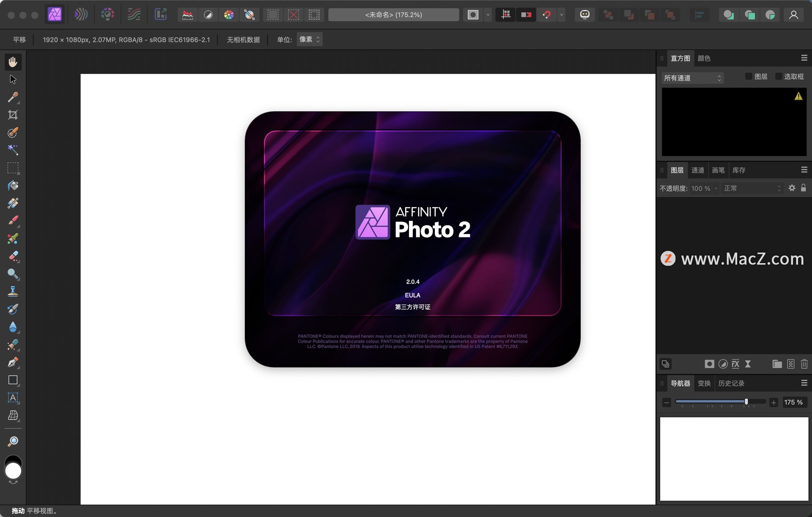Toggle the layer lock icon
The height and width of the screenshot is (517, 812).
pyautogui.click(x=804, y=188)
